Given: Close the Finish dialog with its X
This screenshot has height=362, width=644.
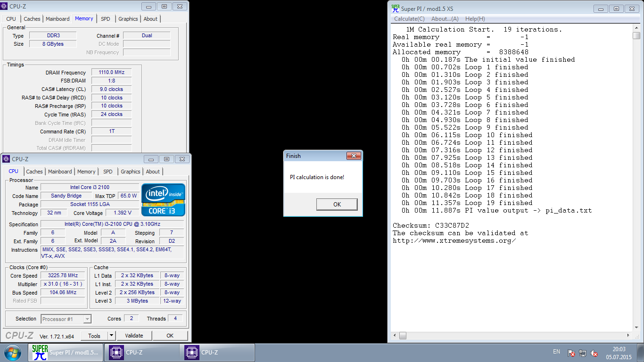Looking at the screenshot, I should [x=354, y=156].
